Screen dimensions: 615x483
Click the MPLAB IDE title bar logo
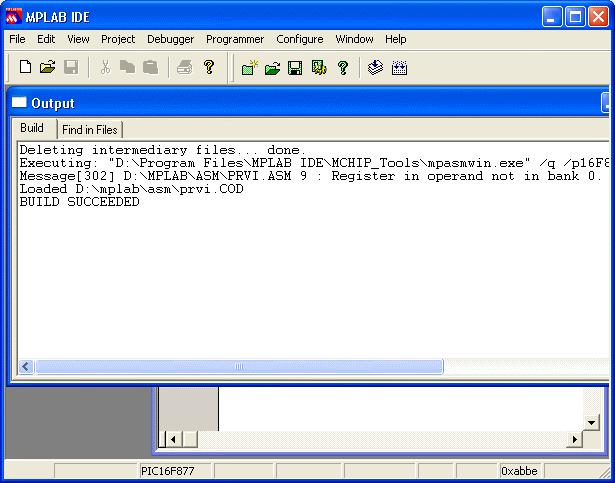coord(14,16)
